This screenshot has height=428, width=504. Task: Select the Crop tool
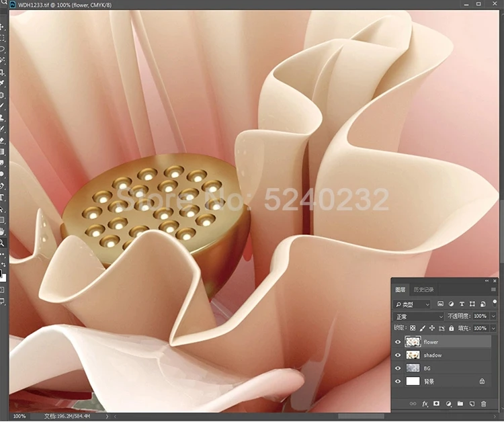3,72
